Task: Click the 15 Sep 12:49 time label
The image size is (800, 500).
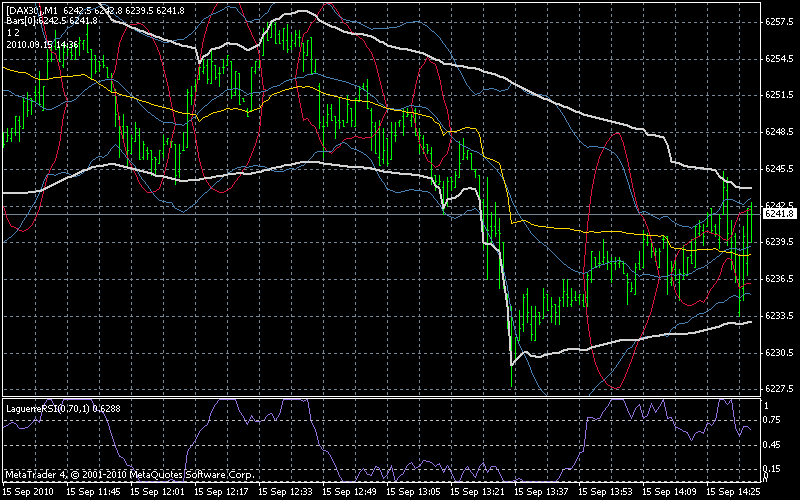Action: 349,492
